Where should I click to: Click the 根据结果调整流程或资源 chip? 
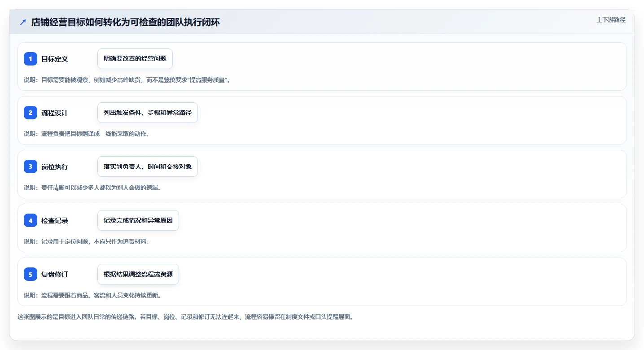click(138, 274)
